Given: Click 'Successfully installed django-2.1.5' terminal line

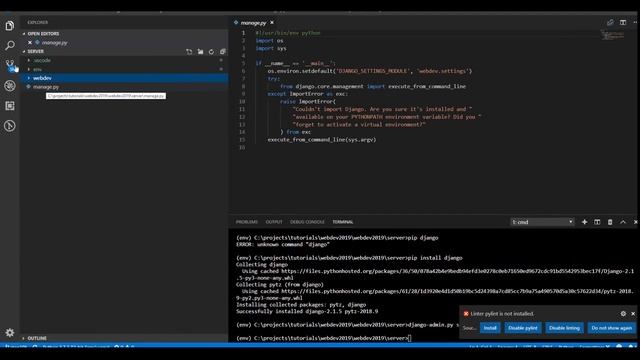Looking at the screenshot, I should pos(307,311).
